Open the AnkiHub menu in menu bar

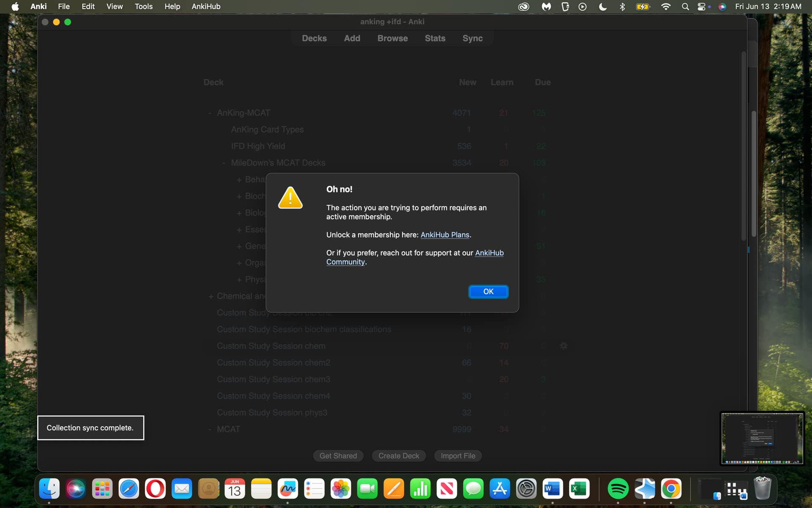click(206, 6)
